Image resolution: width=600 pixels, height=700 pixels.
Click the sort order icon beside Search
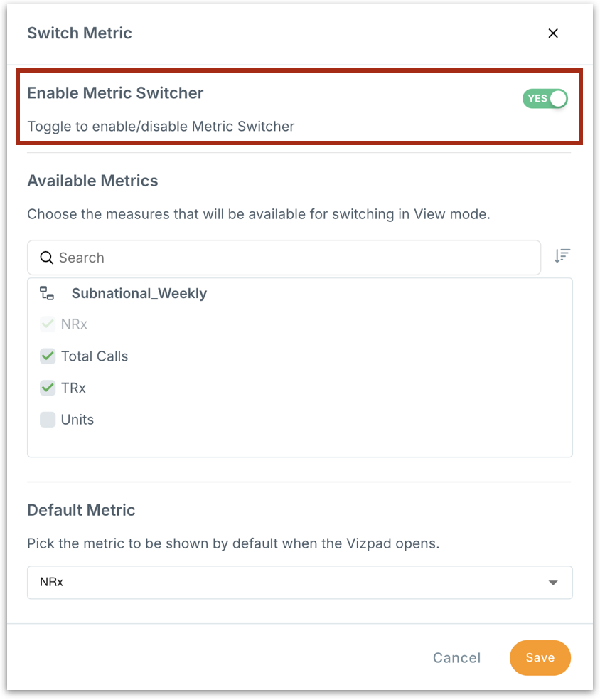562,256
